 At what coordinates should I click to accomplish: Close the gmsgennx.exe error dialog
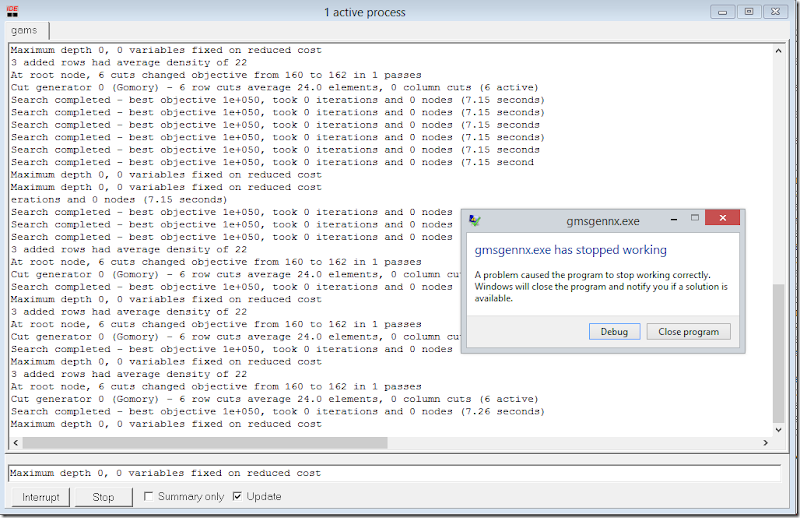pyautogui.click(x=722, y=218)
